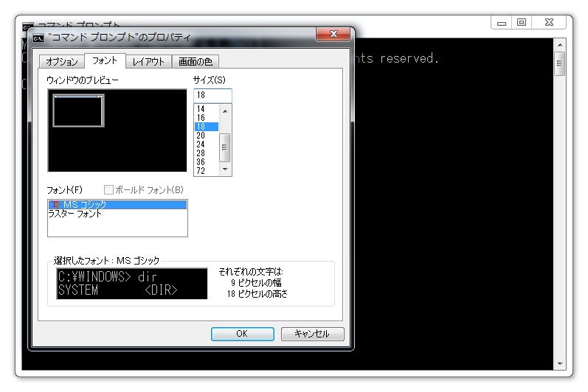This screenshot has width=588, height=392.
Task: Click the OK button
Action: pos(242,334)
